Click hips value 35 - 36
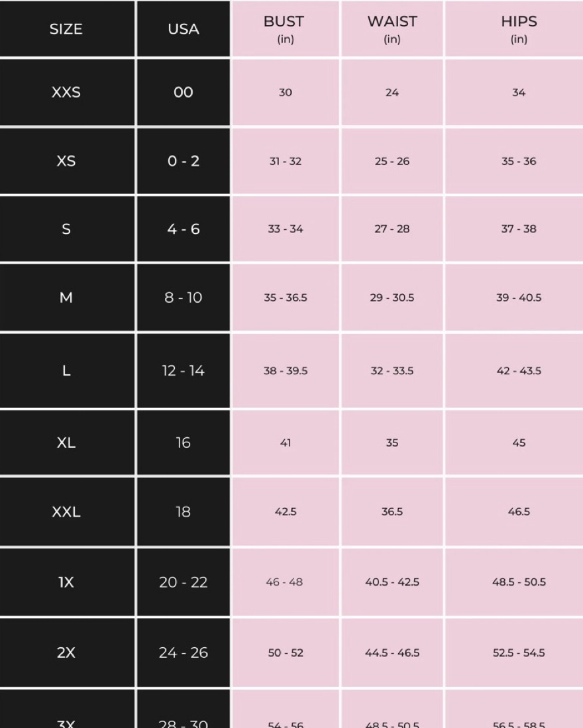Image resolution: width=583 pixels, height=728 pixels. [x=519, y=161]
